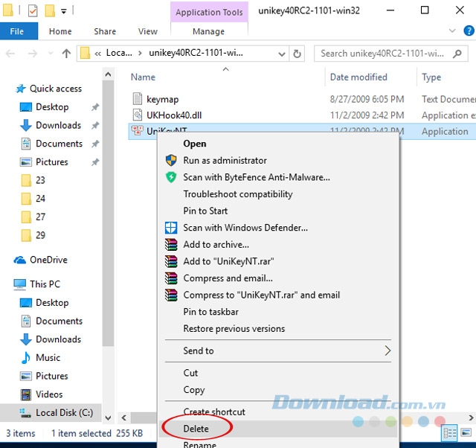
Task: Switch to the View ribbon tab
Action: (x=147, y=31)
